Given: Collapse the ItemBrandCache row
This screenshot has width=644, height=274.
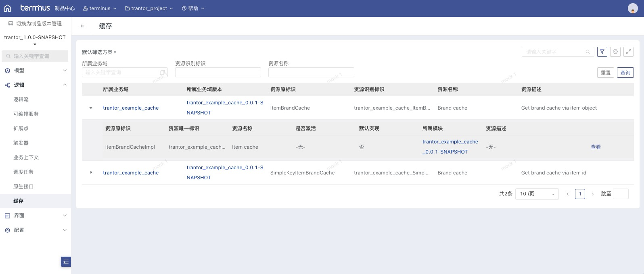Looking at the screenshot, I should (x=91, y=108).
